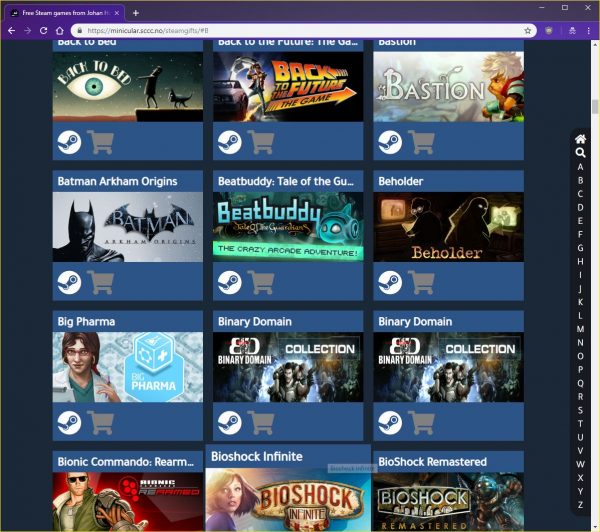Viewport: 600px width, 532px height.
Task: Jump to letter C in the index
Action: point(580,194)
